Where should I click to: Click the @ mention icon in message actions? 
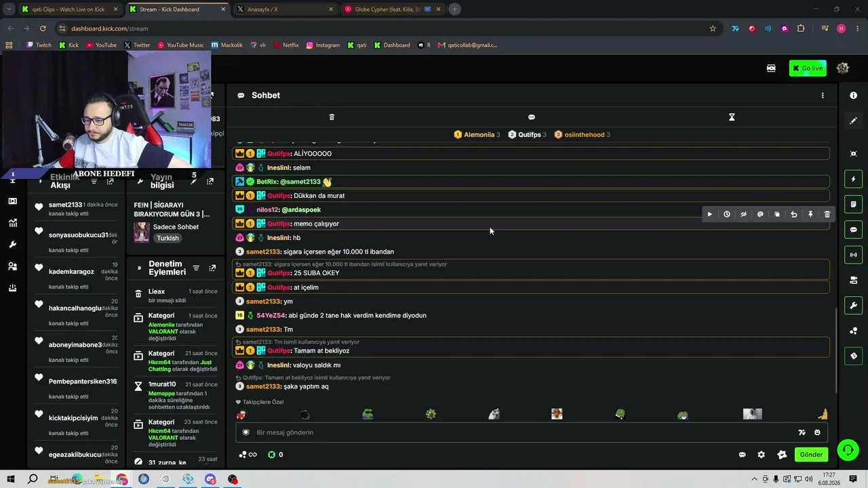pos(760,214)
